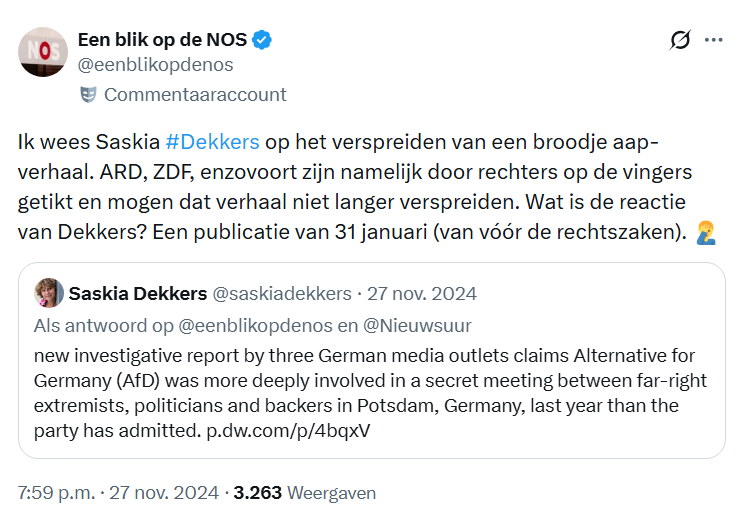
Task: Click the Commentaaraccount label
Action: [195, 95]
